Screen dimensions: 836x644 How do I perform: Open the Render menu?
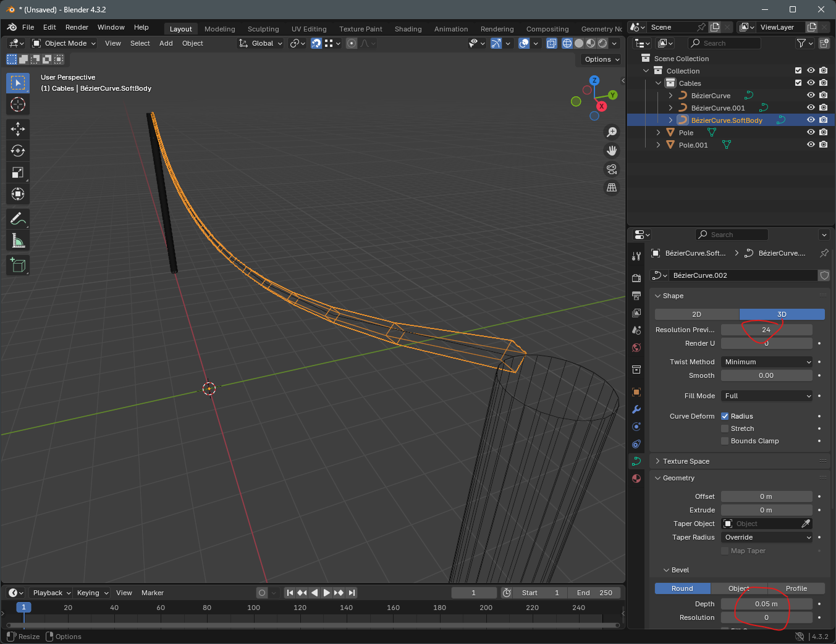click(x=77, y=27)
